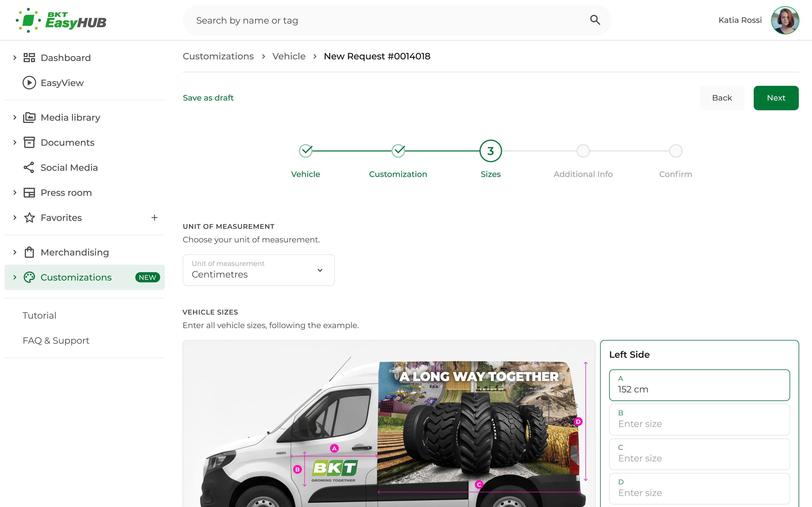Expand the Documents chevron
This screenshot has width=812, height=507.
[15, 142]
